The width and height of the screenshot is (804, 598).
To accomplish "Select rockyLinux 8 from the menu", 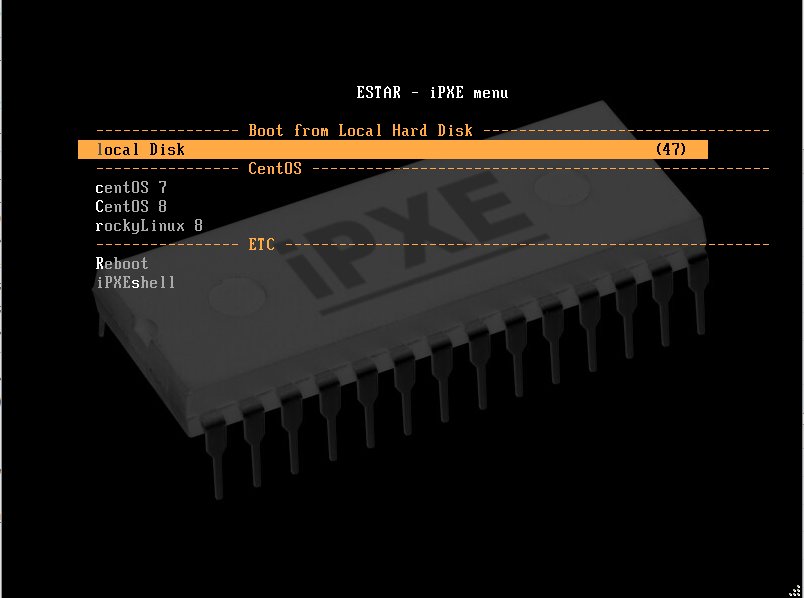I will (149, 225).
